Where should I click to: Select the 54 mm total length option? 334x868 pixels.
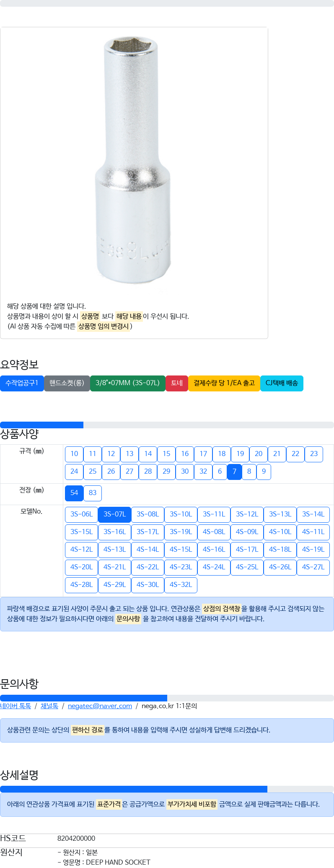[74, 493]
